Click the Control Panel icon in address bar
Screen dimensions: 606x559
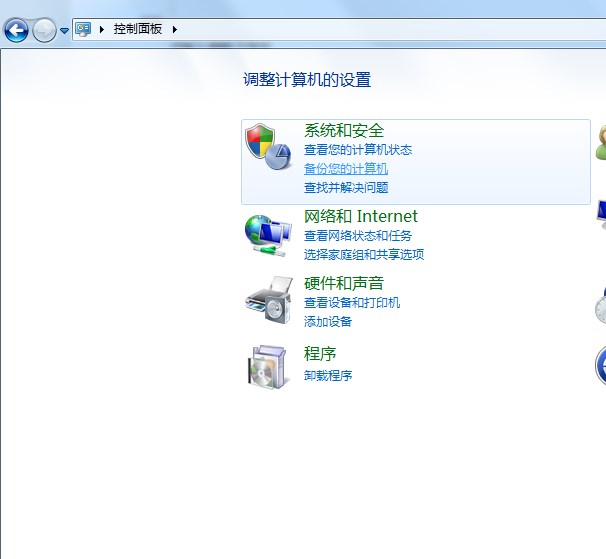(83, 29)
